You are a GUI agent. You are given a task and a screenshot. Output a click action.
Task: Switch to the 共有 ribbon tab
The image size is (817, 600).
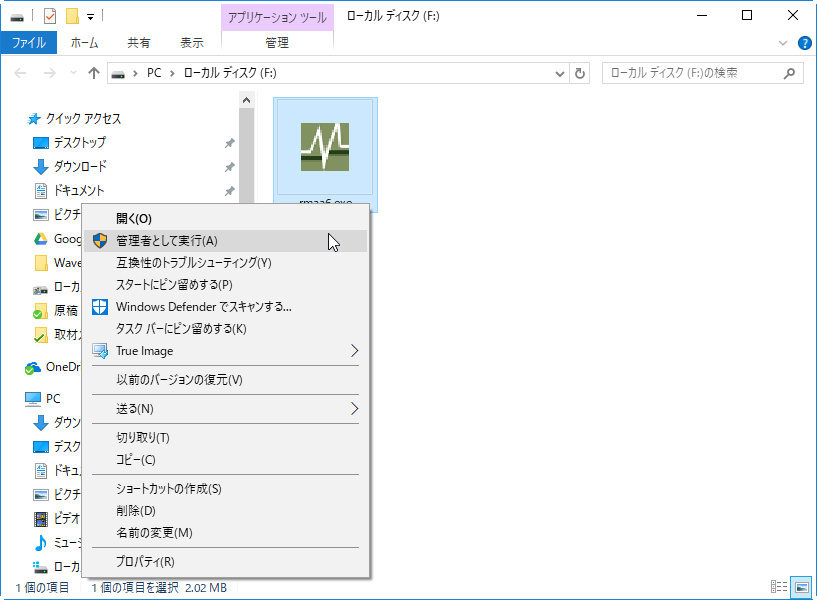(x=140, y=43)
